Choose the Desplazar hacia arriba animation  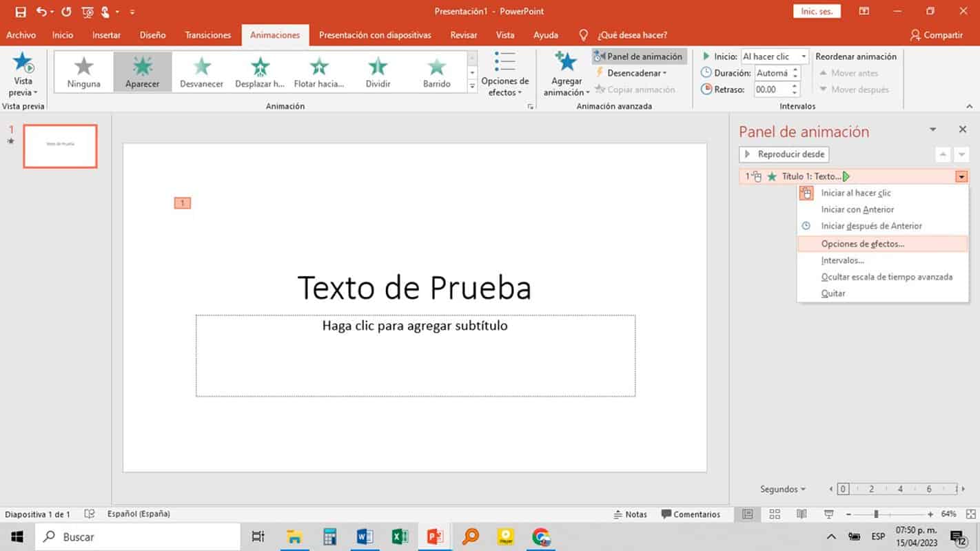260,72
